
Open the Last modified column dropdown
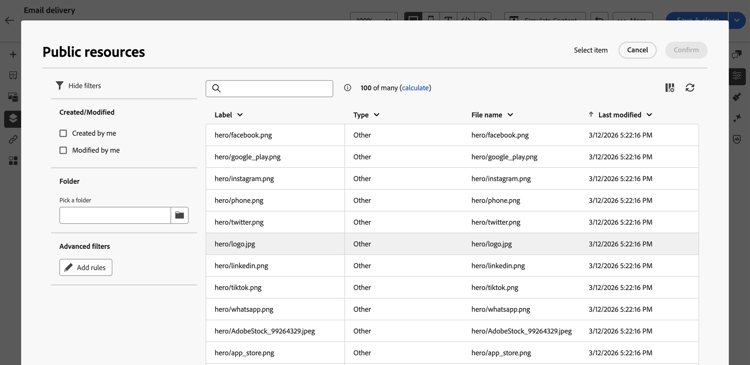pos(649,115)
